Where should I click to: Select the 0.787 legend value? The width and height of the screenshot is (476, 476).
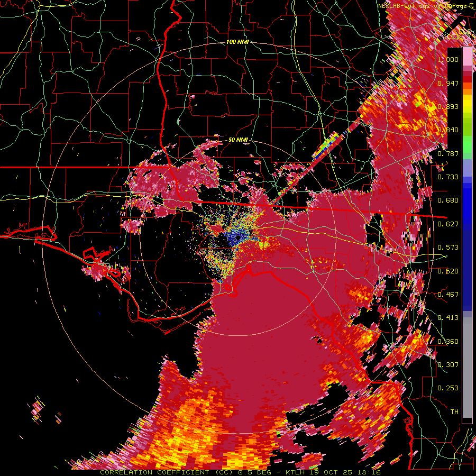448,153
